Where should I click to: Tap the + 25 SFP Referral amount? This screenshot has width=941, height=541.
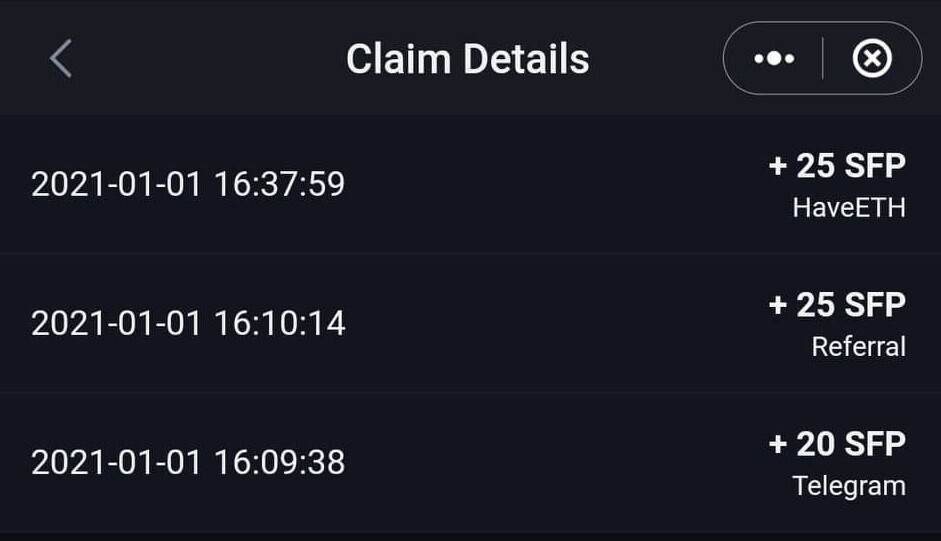point(837,304)
